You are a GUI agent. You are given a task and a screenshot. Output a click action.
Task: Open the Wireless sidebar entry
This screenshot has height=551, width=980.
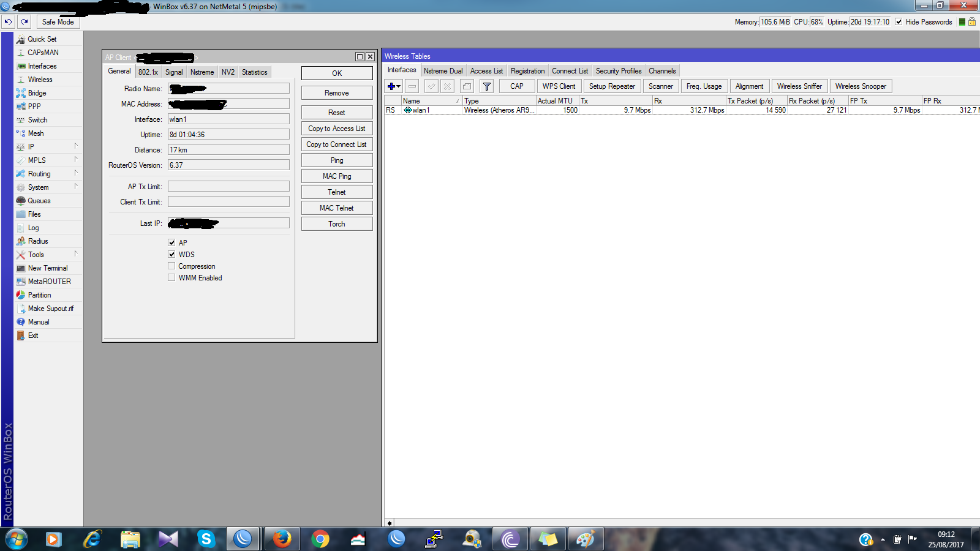click(x=40, y=80)
